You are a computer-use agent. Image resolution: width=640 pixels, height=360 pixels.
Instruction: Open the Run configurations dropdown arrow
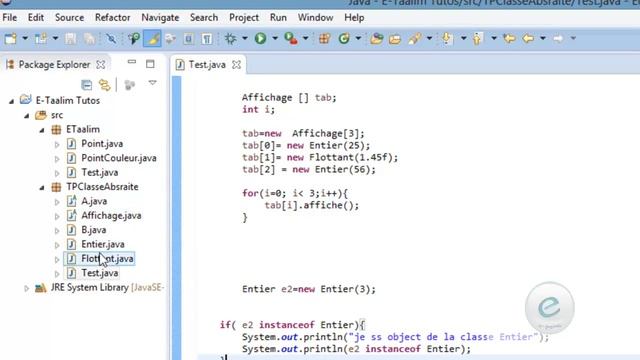click(x=275, y=39)
